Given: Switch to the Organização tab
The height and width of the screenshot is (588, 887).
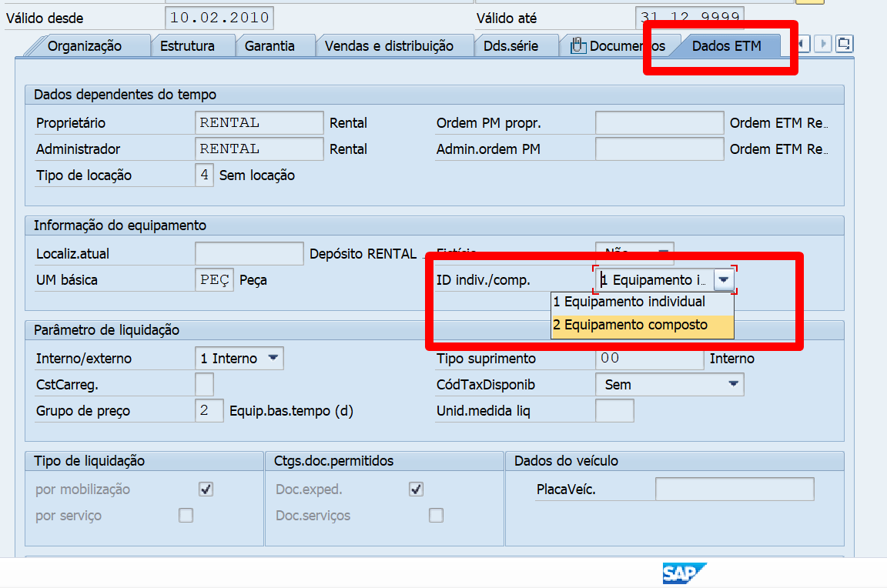Looking at the screenshot, I should [87, 46].
